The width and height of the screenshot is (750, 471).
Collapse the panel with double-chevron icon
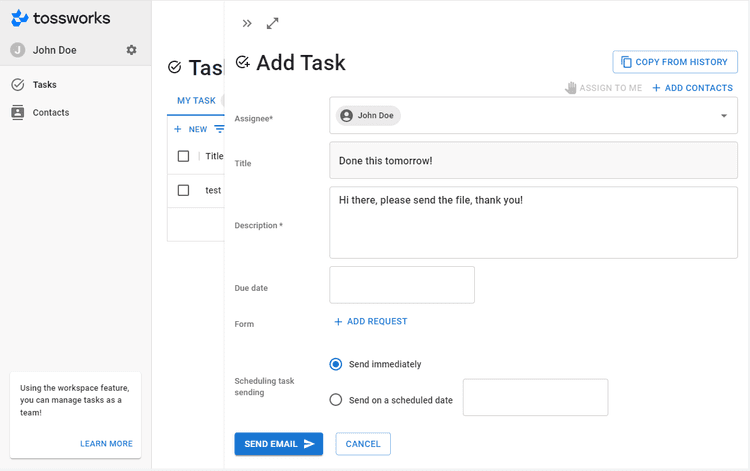coord(247,23)
